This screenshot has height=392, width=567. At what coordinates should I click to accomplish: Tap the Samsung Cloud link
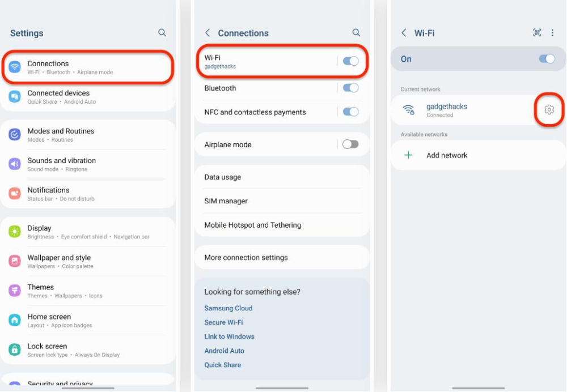(229, 308)
